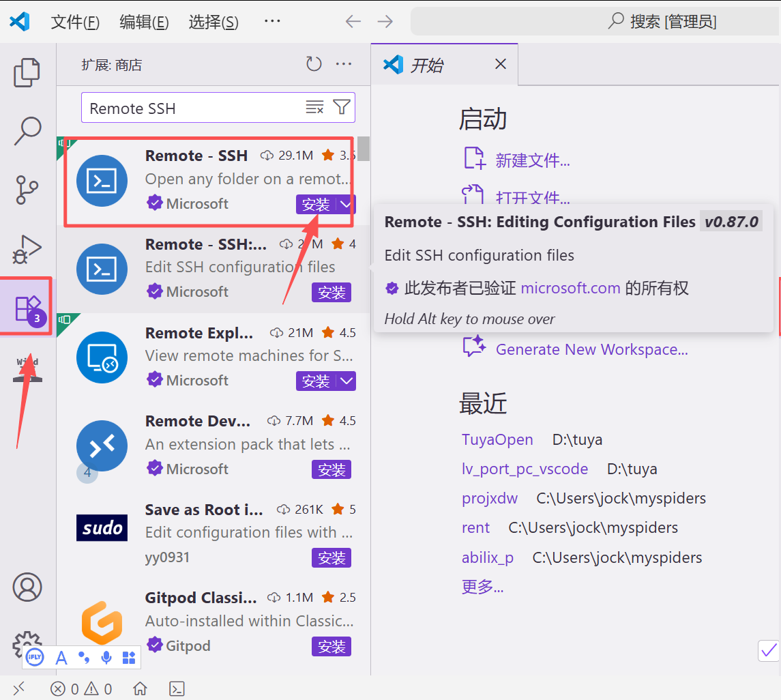Viewport: 781px width, 700px height.
Task: Open recent project projxdw
Action: coord(489,498)
